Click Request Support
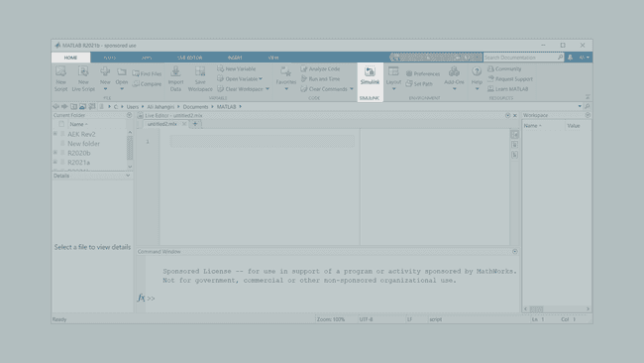This screenshot has width=644, height=363. click(x=510, y=78)
